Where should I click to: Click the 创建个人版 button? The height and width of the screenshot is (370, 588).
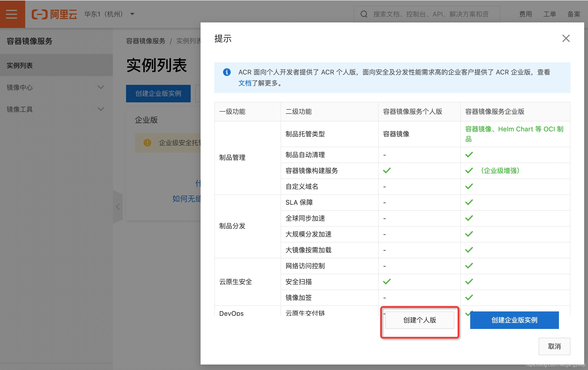[419, 320]
